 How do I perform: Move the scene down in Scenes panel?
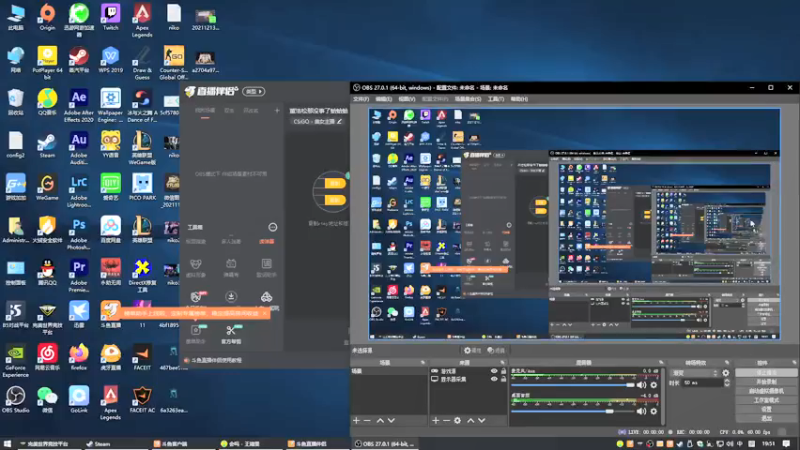391,420
